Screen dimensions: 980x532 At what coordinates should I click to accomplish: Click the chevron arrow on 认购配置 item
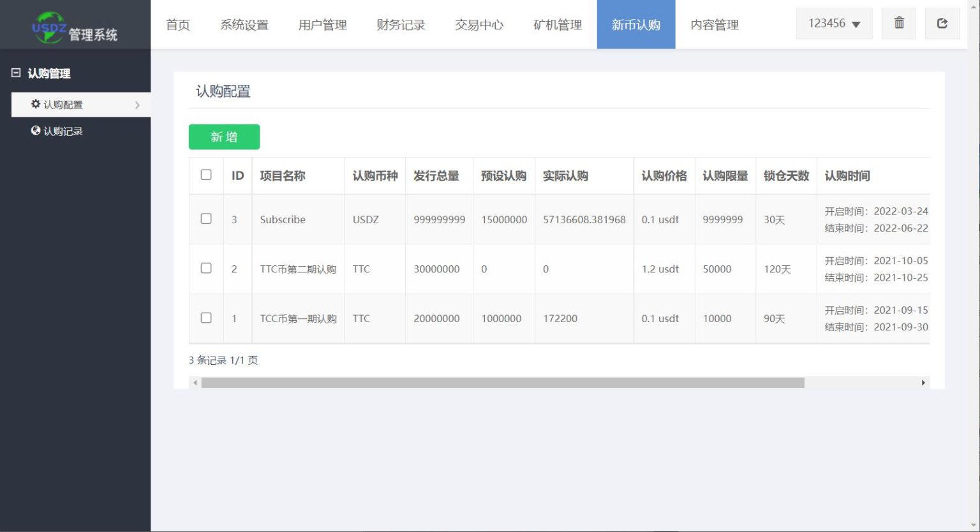coord(137,105)
